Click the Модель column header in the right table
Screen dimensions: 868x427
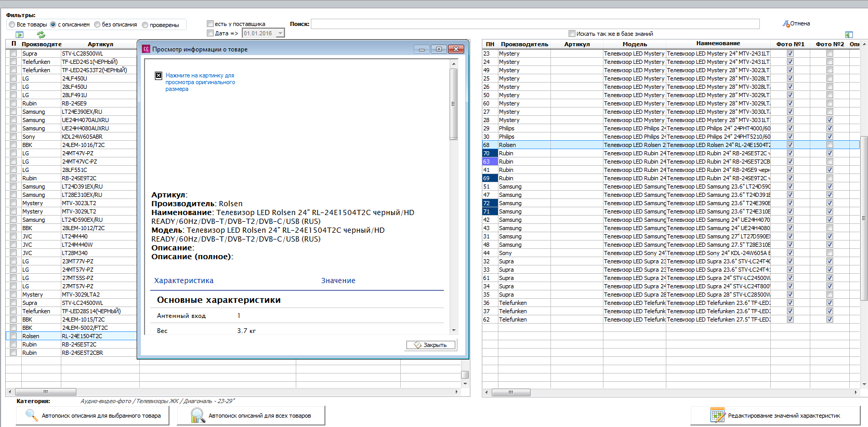coord(635,44)
